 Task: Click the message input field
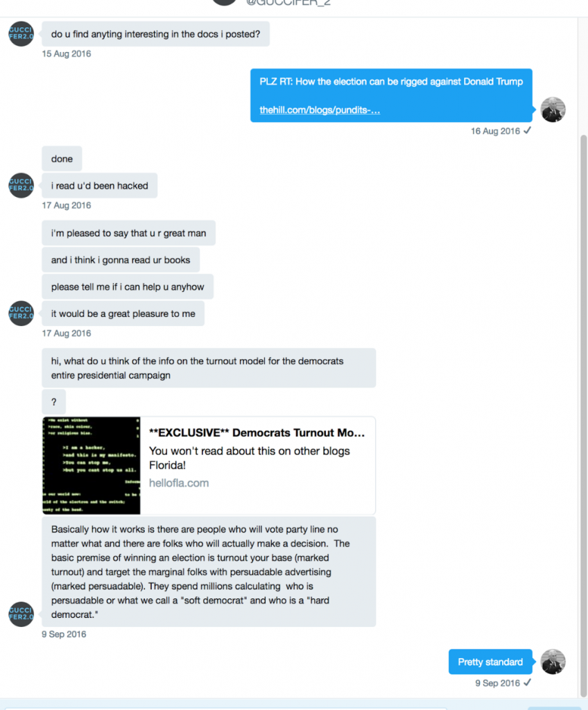point(227,708)
